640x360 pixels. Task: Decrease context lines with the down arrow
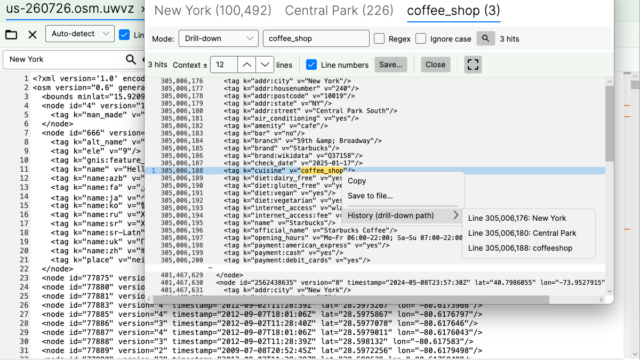coord(264,64)
